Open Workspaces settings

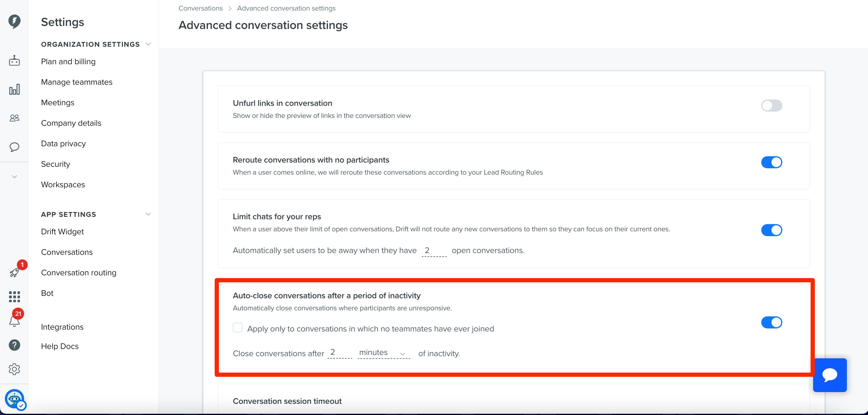pyautogui.click(x=63, y=185)
